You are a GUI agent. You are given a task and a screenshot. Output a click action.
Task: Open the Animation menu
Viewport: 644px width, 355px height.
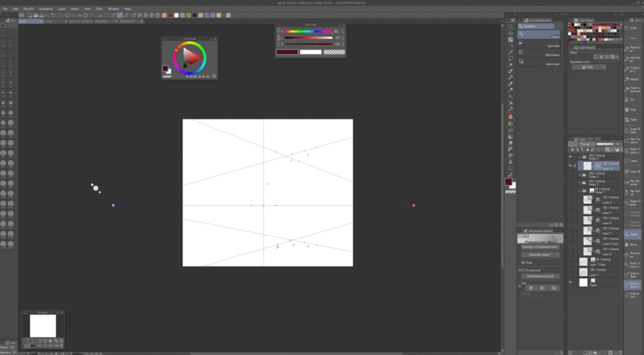[46, 9]
